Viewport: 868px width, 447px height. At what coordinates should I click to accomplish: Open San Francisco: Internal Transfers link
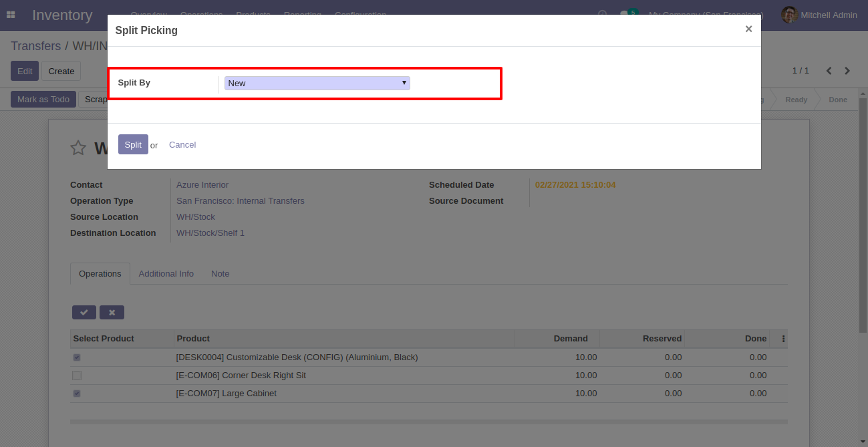(x=241, y=200)
